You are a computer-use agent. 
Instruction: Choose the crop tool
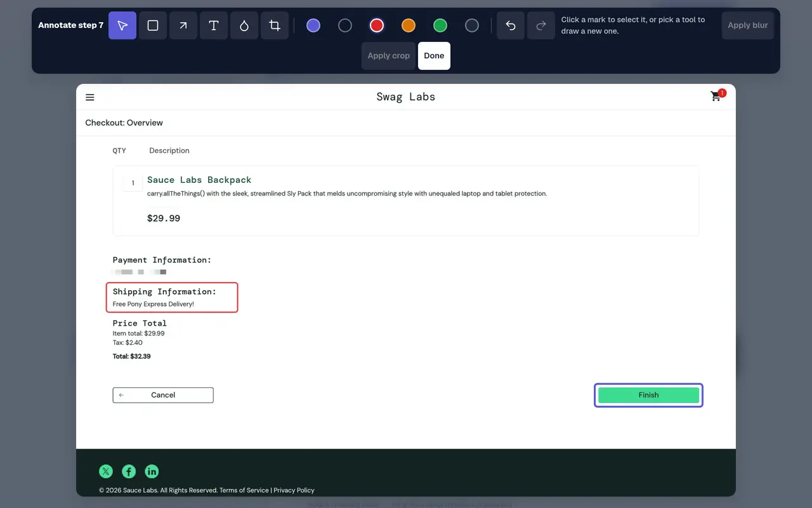(x=275, y=25)
